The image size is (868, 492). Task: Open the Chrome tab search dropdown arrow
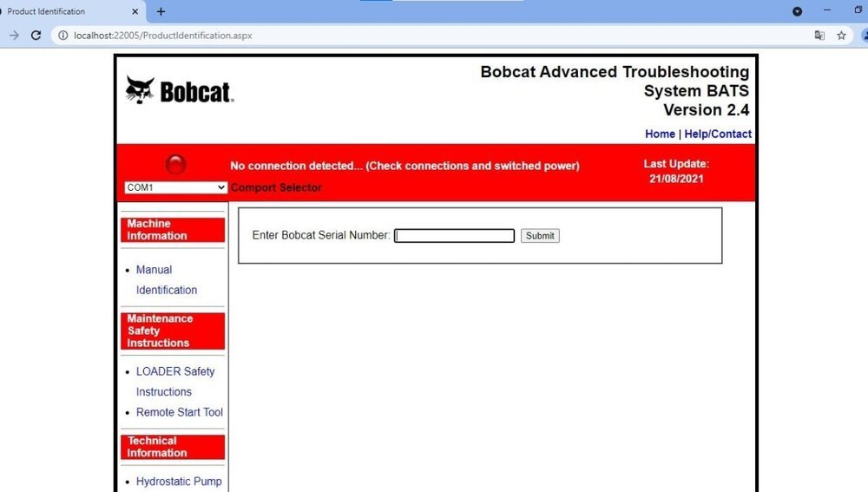click(797, 11)
